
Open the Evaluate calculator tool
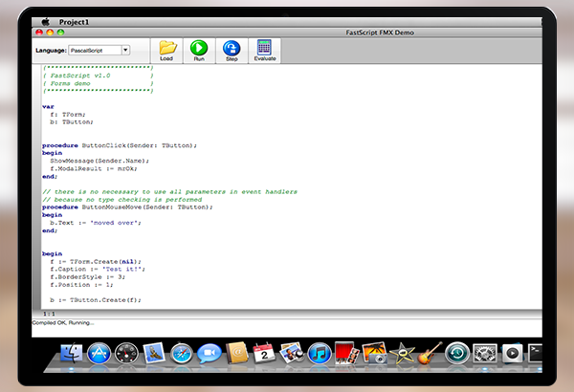(264, 48)
